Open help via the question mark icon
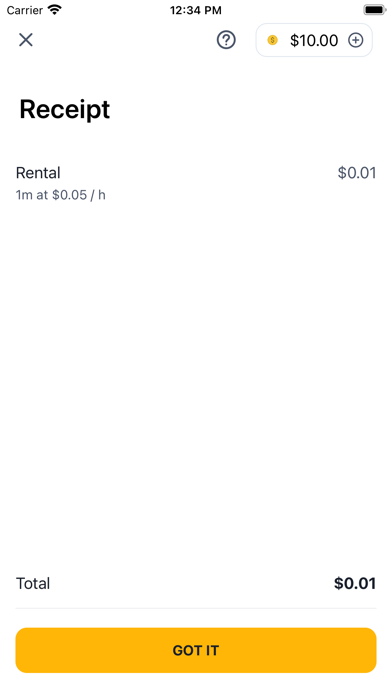This screenshot has height=696, width=392. pyautogui.click(x=226, y=40)
